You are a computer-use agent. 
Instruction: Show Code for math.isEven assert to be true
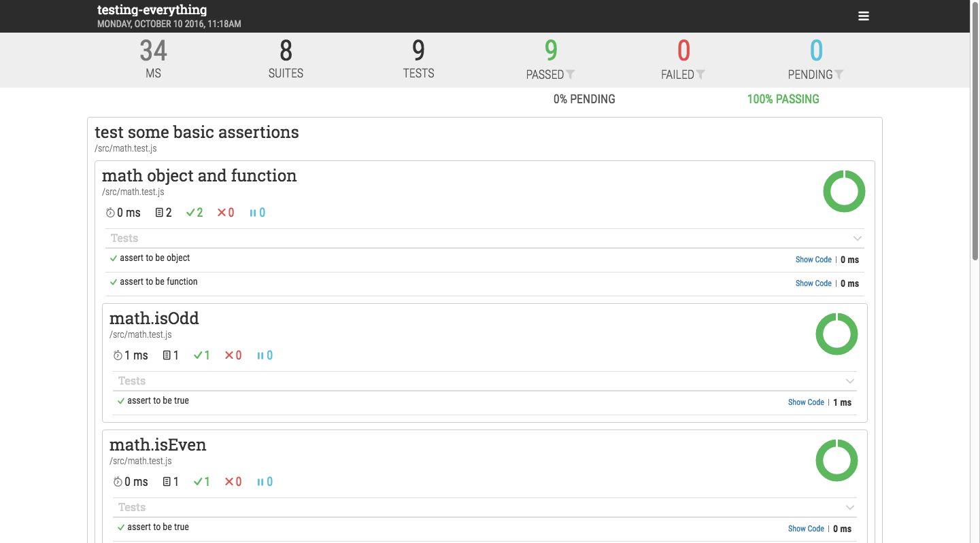[806, 529]
